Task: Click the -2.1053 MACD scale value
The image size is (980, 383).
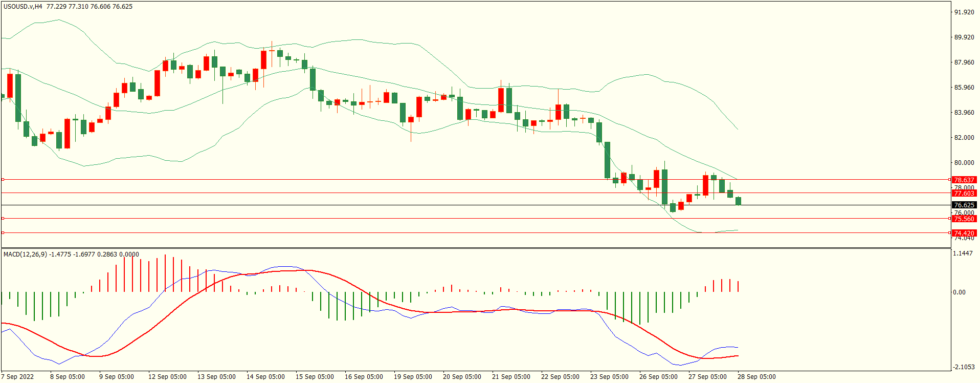Action: [x=964, y=367]
